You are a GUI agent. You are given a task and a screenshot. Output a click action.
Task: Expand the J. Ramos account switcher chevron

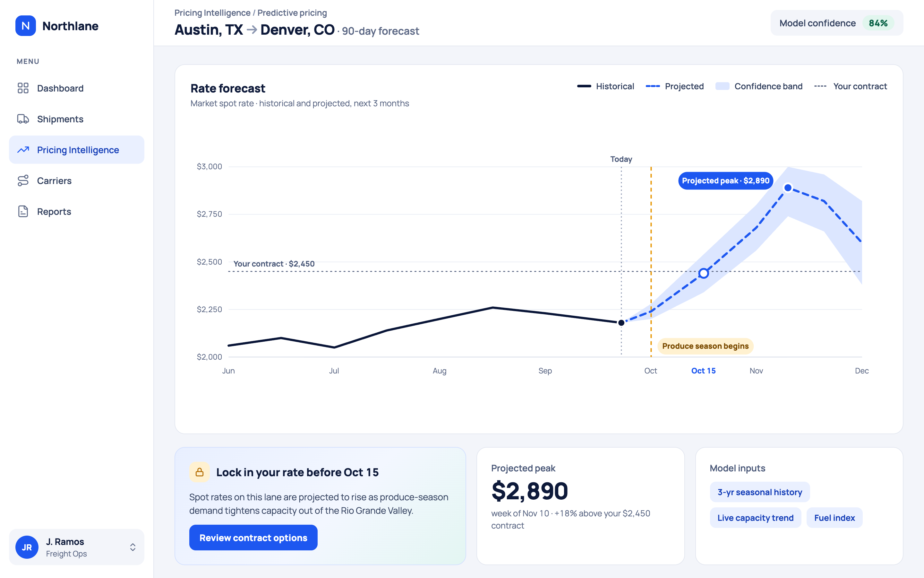[133, 547]
